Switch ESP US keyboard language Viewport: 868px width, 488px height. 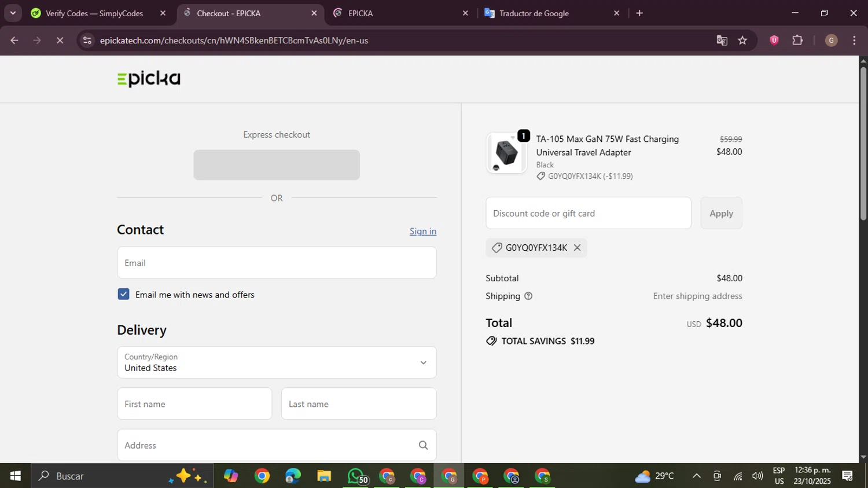(779, 476)
